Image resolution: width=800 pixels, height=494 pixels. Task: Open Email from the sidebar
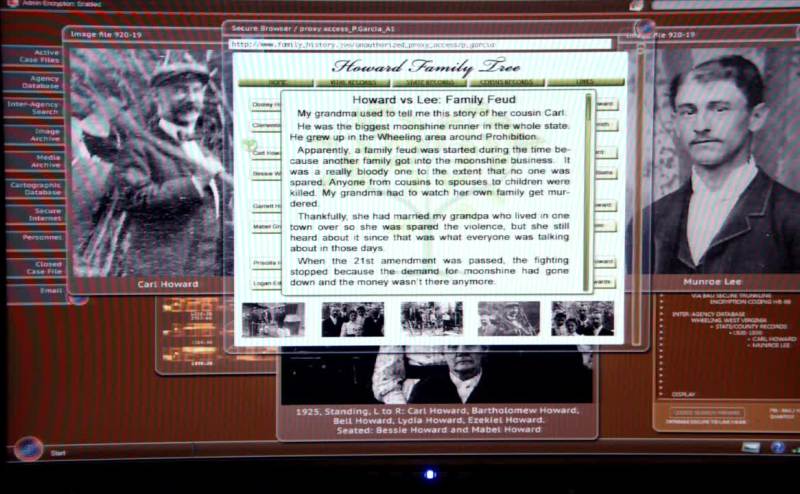point(50,290)
